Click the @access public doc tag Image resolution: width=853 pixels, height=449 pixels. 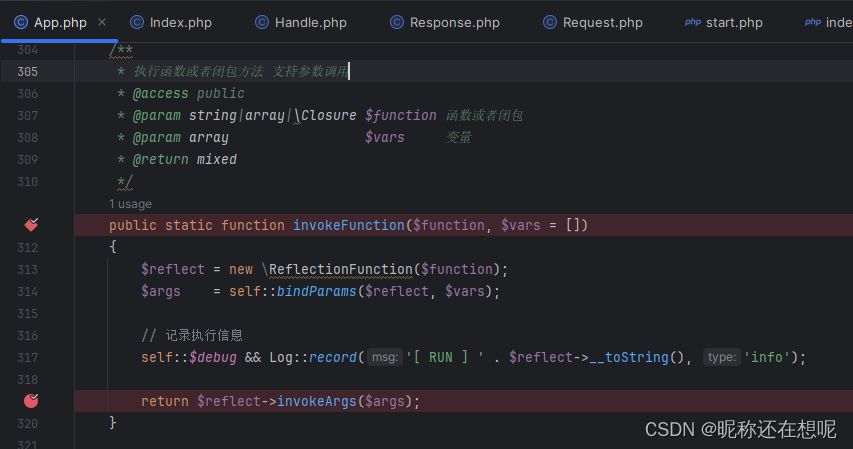tap(188, 94)
